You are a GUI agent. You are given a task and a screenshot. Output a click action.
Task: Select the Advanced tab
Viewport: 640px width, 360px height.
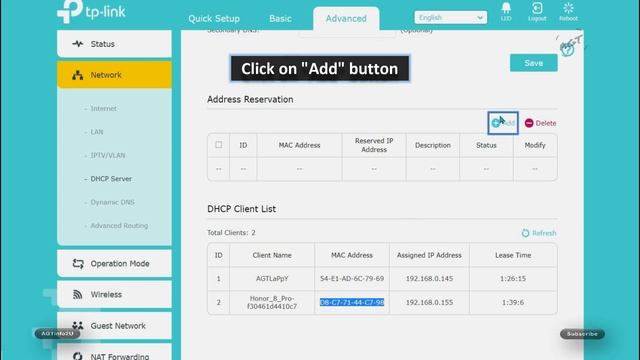click(x=346, y=18)
